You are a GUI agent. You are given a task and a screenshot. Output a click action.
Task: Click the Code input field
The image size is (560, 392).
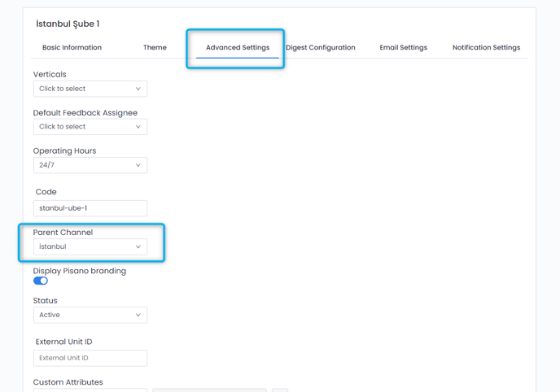click(x=90, y=208)
